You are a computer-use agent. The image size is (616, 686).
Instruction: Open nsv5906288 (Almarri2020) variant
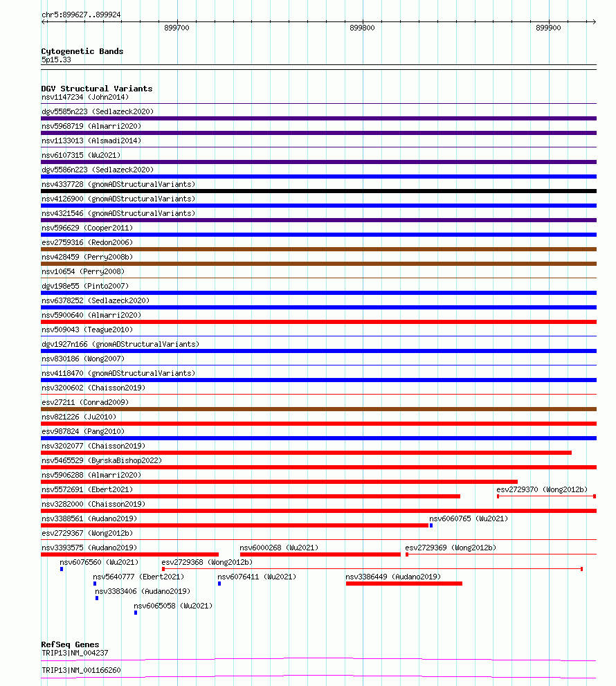click(91, 475)
